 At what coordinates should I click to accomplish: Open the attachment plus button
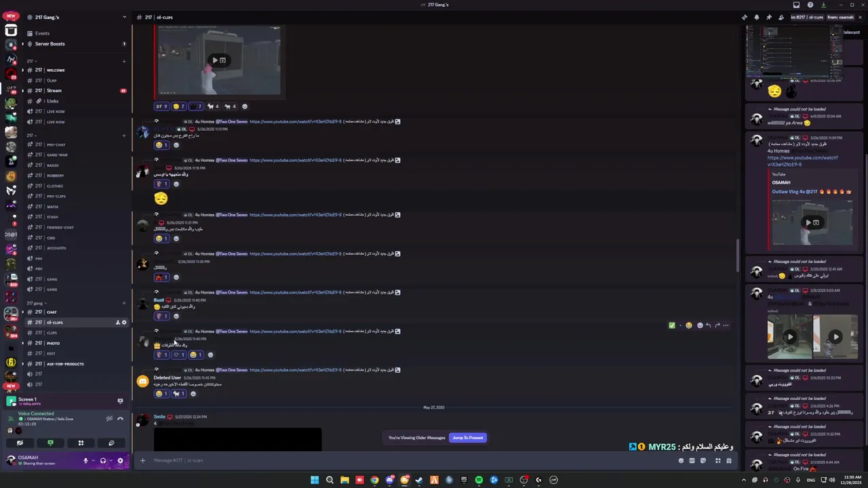[142, 461]
